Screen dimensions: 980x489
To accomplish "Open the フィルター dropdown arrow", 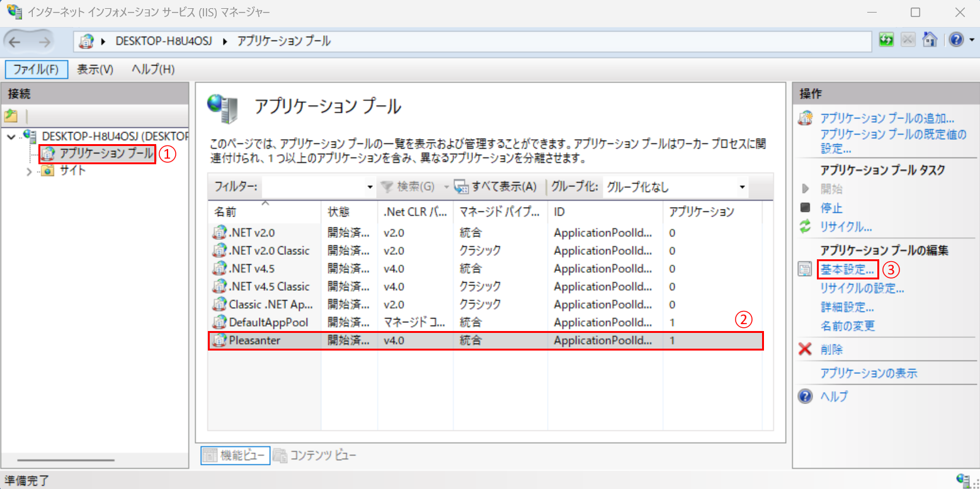I will click(370, 187).
